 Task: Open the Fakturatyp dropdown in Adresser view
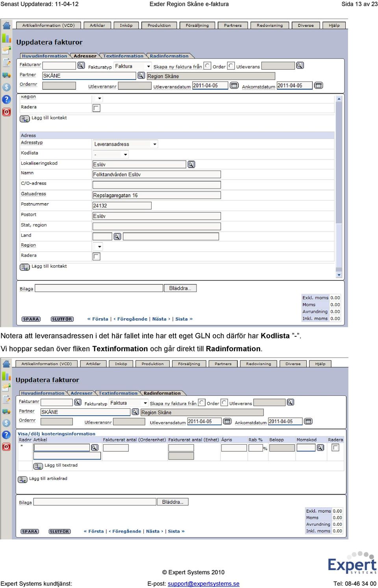(x=133, y=66)
